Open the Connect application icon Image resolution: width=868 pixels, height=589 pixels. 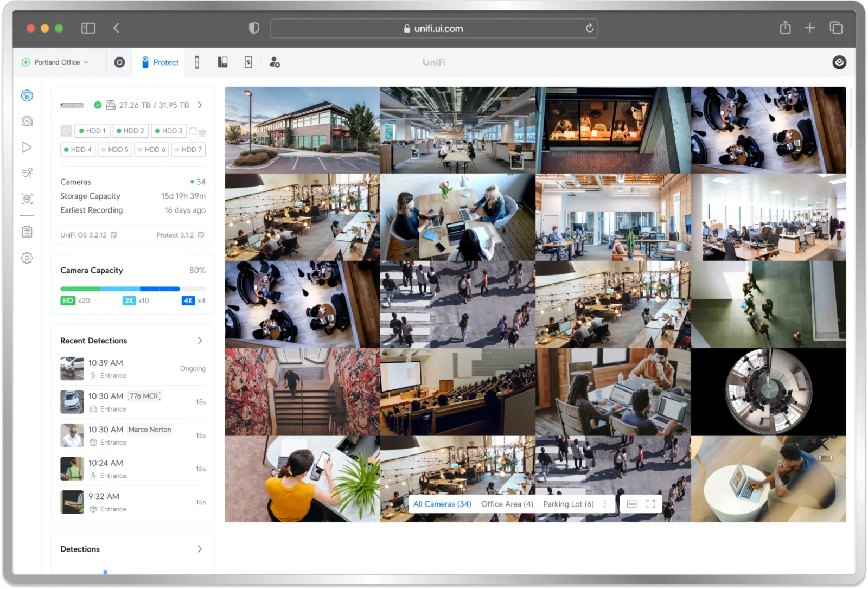pyautogui.click(x=248, y=62)
